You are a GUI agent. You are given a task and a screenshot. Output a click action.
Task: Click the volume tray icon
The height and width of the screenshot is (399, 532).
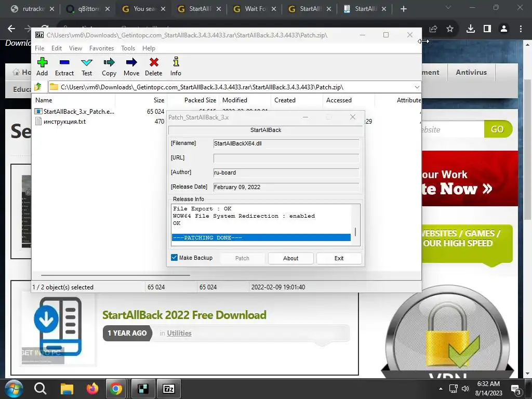point(465,389)
